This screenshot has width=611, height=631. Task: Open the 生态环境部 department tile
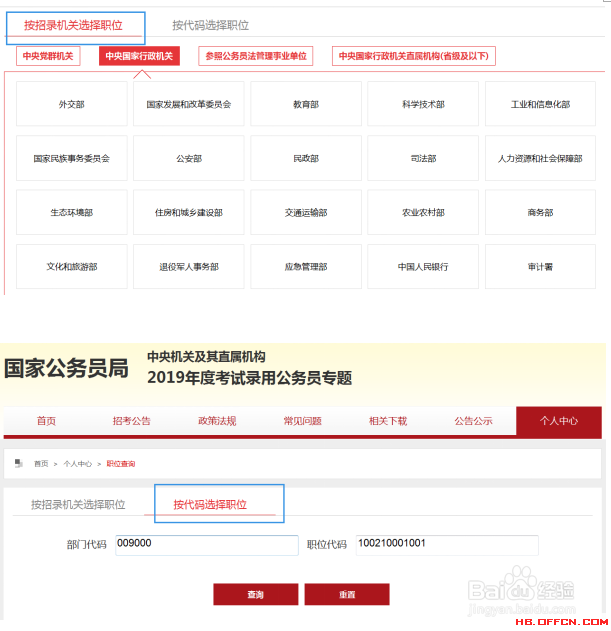[72, 212]
